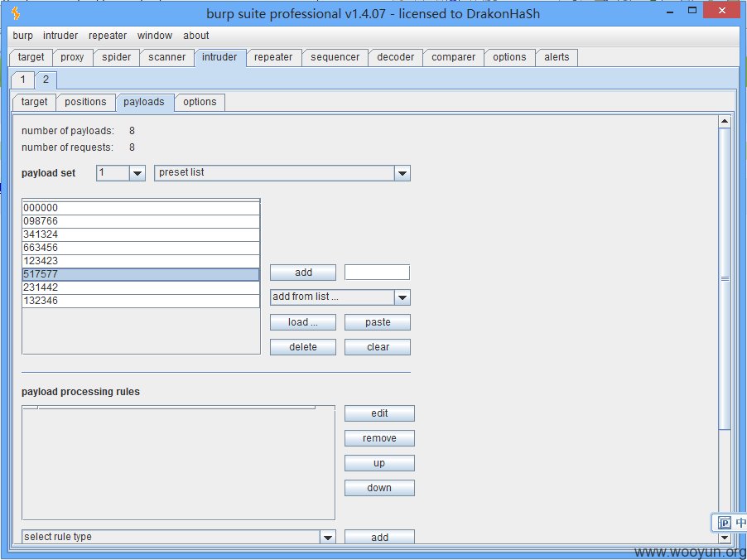
Task: Open the repeater menu in menu bar
Action: pyautogui.click(x=108, y=36)
